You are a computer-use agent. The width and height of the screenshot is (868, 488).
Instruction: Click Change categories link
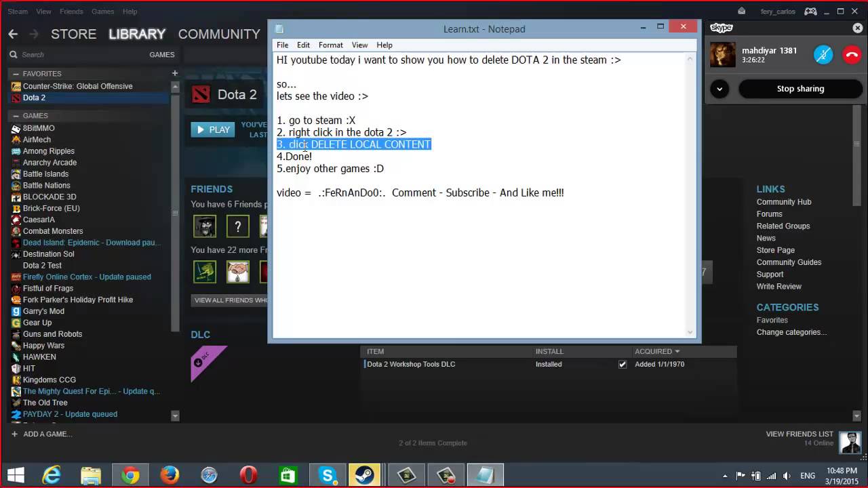791,332
